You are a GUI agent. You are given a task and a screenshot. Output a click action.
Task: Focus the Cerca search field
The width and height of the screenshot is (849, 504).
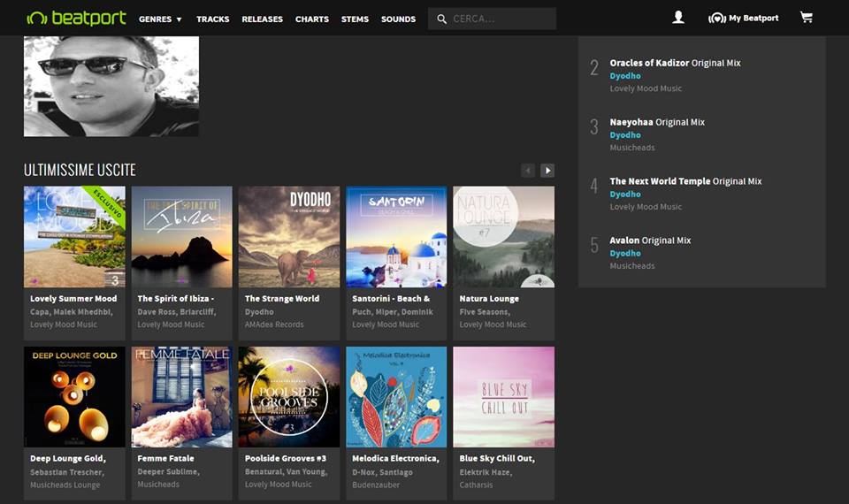pyautogui.click(x=492, y=19)
